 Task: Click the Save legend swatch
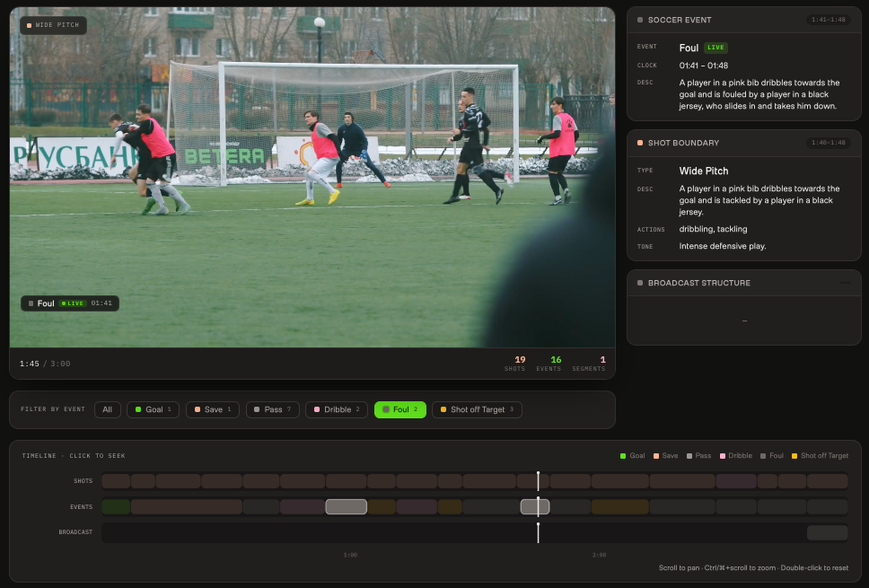point(656,456)
